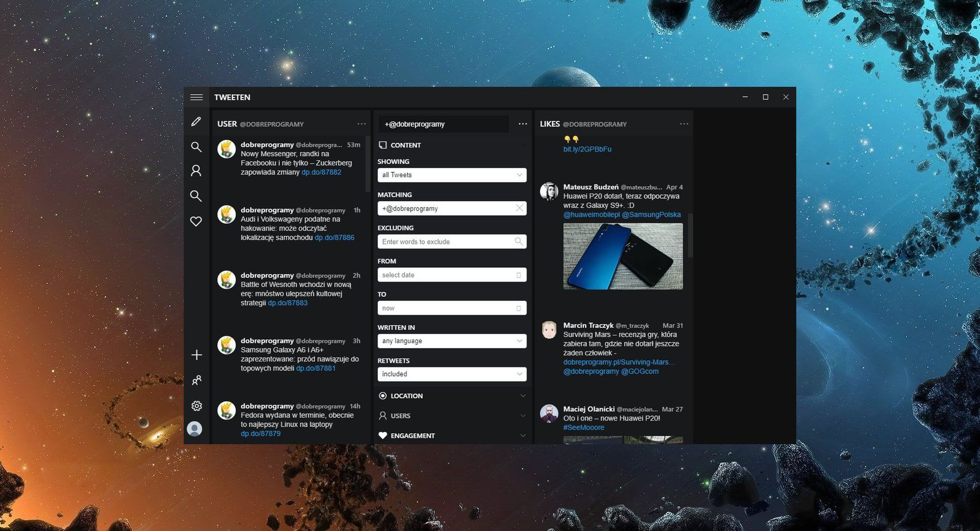The height and width of the screenshot is (531, 980).
Task: Jump to the second search column in sidebar
Action: click(196, 196)
